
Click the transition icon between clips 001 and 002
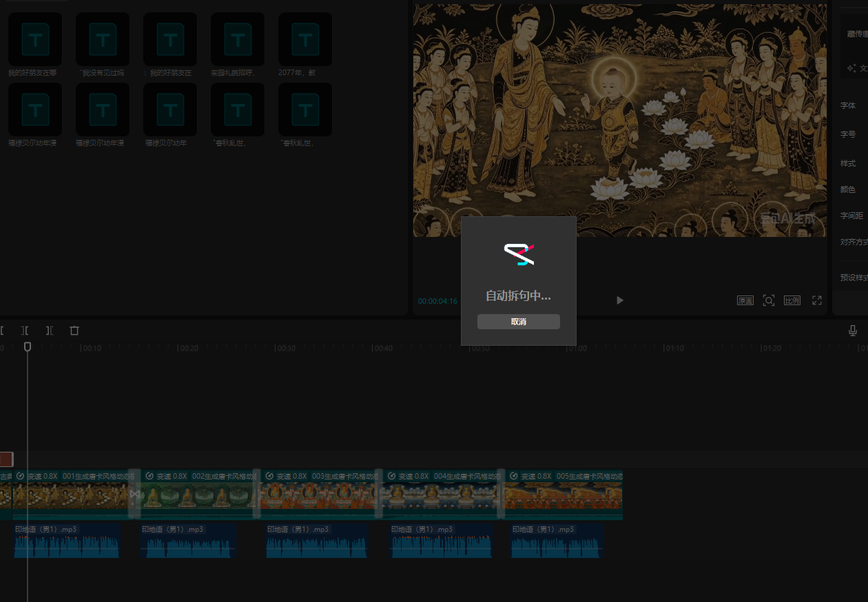[135, 494]
